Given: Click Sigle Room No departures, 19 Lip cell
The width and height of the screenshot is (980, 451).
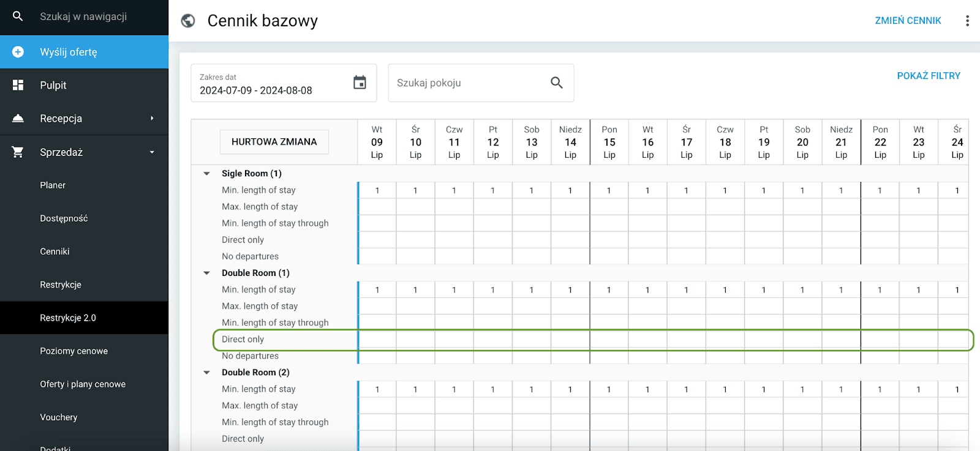Looking at the screenshot, I should (764, 256).
